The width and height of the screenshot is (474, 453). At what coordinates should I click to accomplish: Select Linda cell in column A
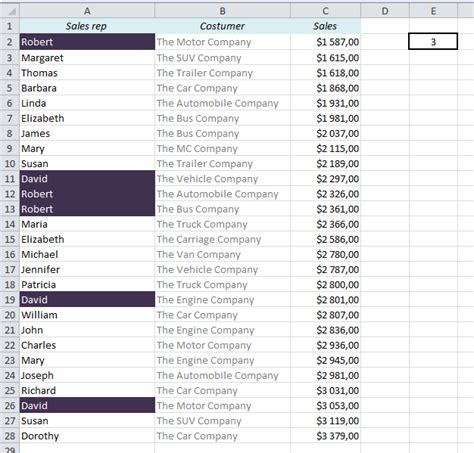(87, 103)
